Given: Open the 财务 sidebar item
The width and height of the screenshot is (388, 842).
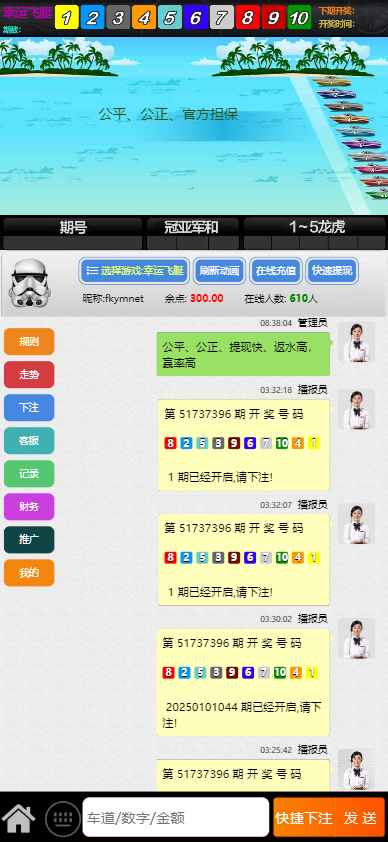Looking at the screenshot, I should pos(29,506).
